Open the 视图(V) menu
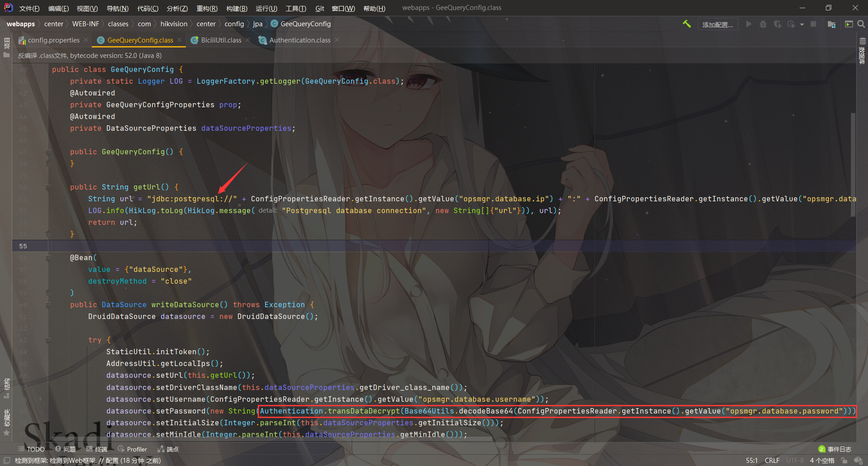Viewport: 868px width, 466px height. click(87, 8)
